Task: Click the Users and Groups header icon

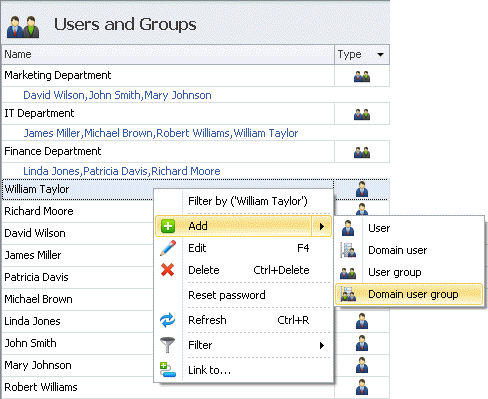Action: pos(23,27)
